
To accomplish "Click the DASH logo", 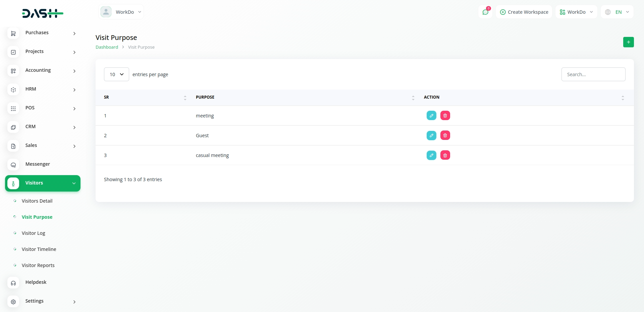I will tap(43, 13).
